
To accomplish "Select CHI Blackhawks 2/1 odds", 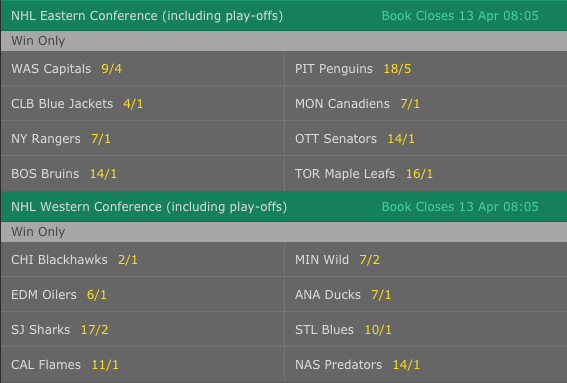I will point(142,259).
